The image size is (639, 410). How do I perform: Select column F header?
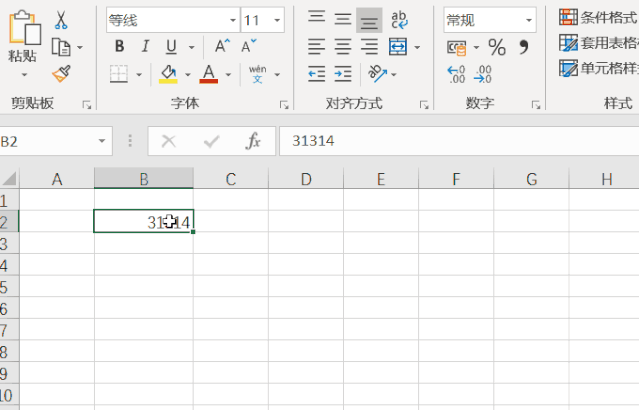pos(456,179)
